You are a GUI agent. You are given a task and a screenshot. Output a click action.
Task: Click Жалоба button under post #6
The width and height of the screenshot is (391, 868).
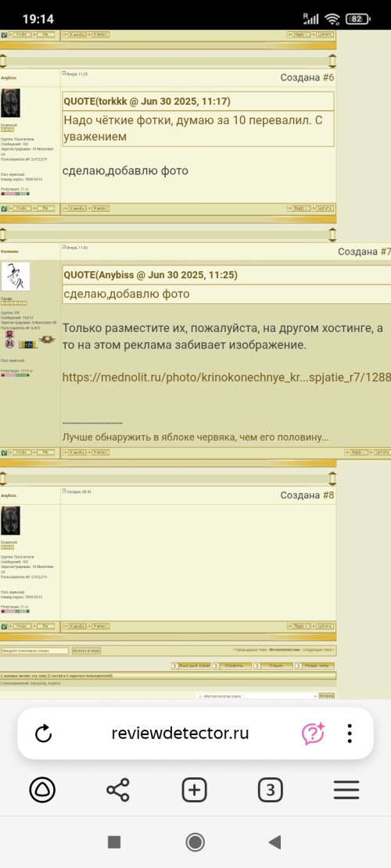coord(75,208)
